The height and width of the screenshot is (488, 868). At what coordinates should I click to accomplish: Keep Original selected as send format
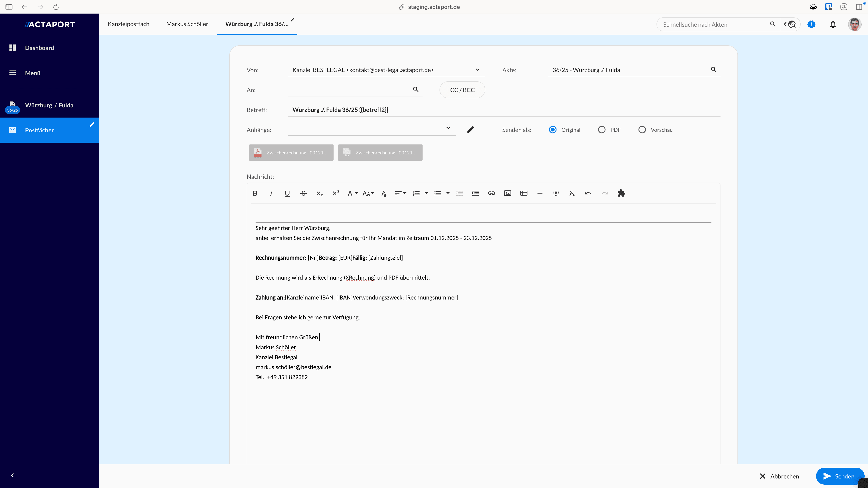[x=552, y=129]
